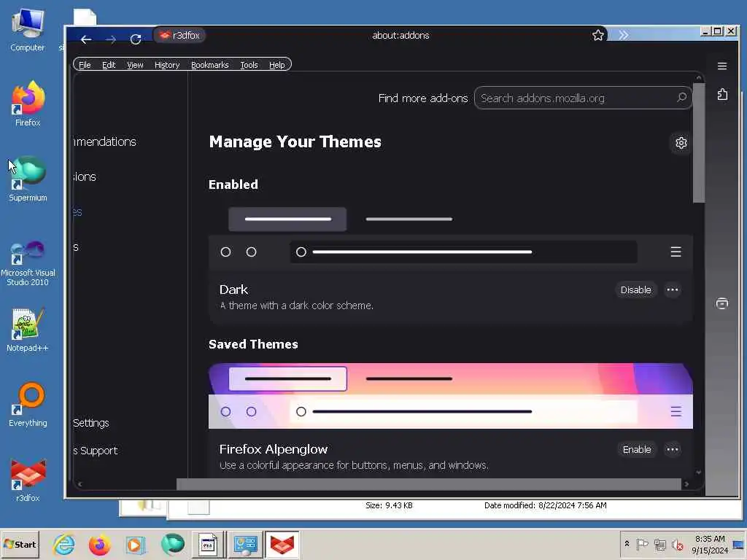Open the clock showing 8:35 AM
The height and width of the screenshot is (560, 747).
click(710, 544)
